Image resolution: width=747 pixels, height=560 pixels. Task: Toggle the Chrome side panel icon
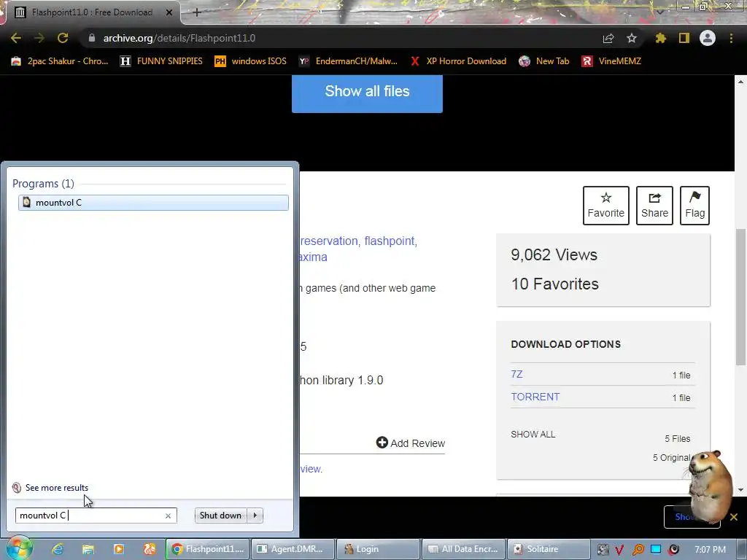684,38
